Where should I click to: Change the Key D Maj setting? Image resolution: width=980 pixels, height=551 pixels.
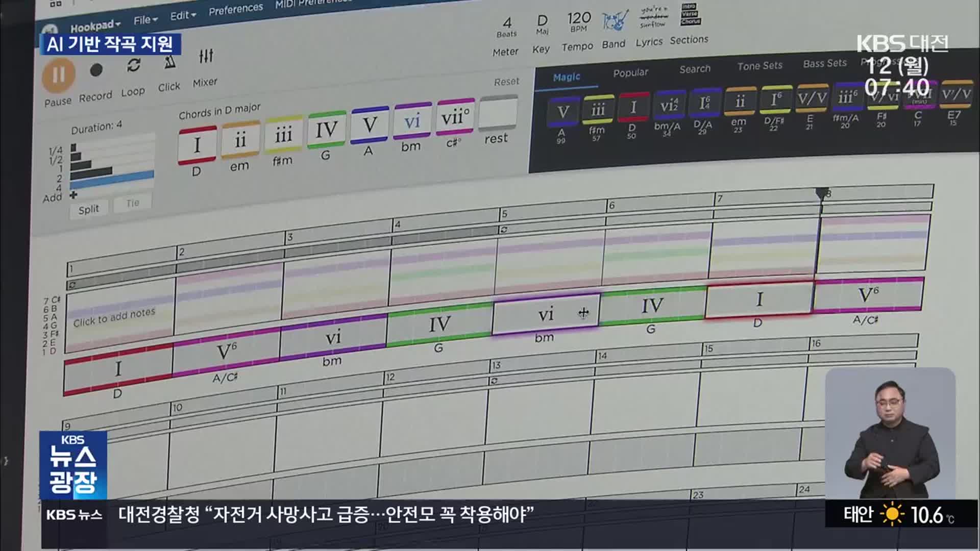click(542, 24)
